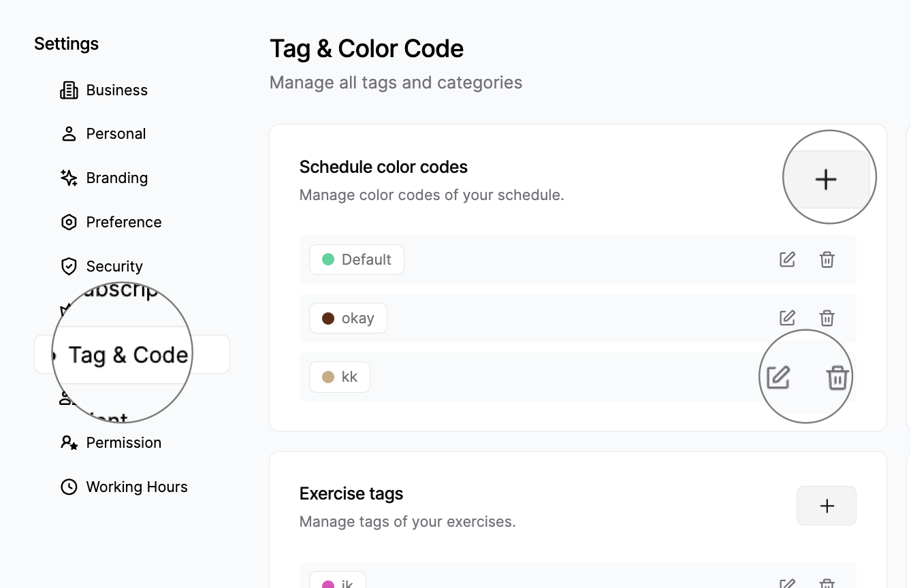
Task: Open the Business settings section
Action: coord(116,90)
